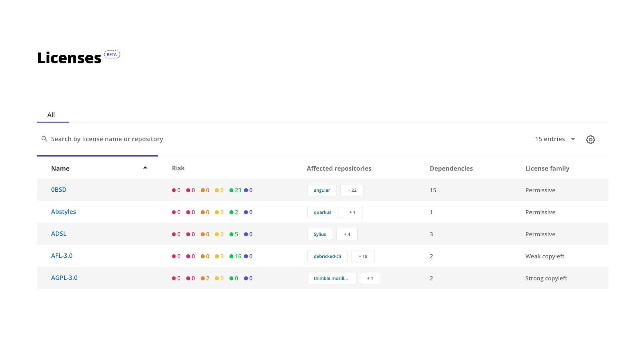
Task: Click Strong copyleft in AGPL-3.0 row
Action: tap(546, 279)
